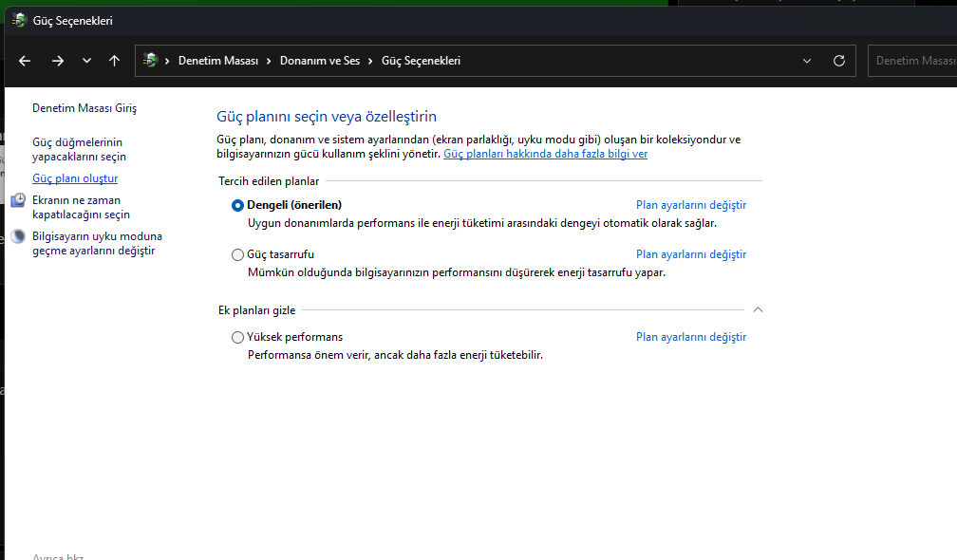Expand chevron after Denetim Masası breadcrumb
The height and width of the screenshot is (560, 957).
click(269, 61)
